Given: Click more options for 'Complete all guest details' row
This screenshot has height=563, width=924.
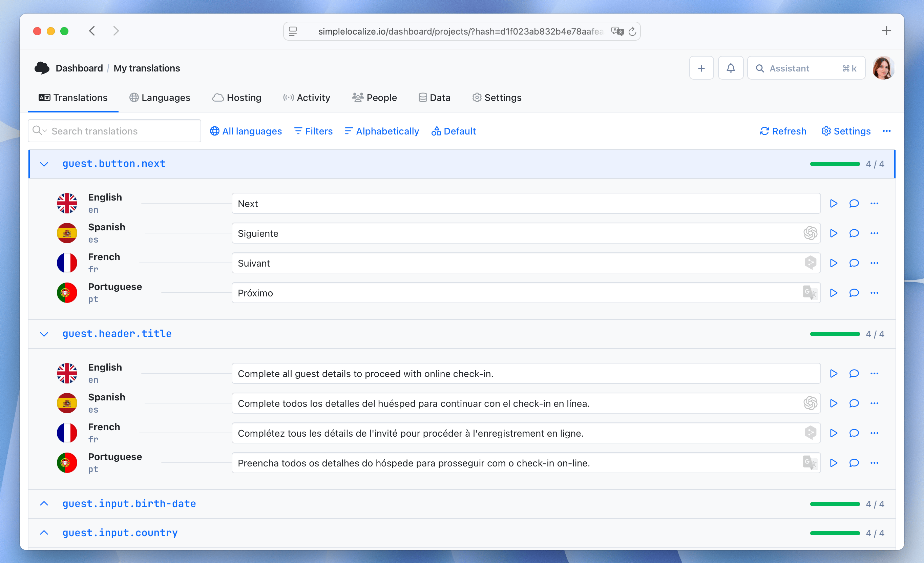Looking at the screenshot, I should click(x=874, y=373).
